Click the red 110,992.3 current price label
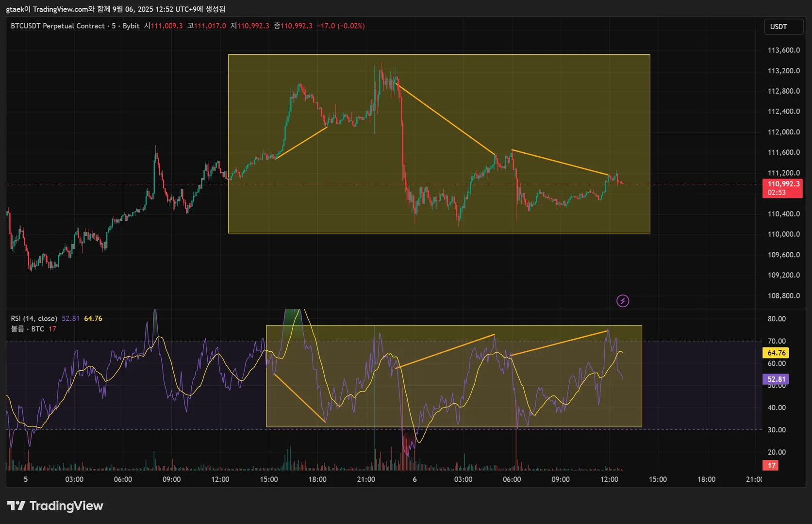The image size is (812, 524). coord(782,188)
